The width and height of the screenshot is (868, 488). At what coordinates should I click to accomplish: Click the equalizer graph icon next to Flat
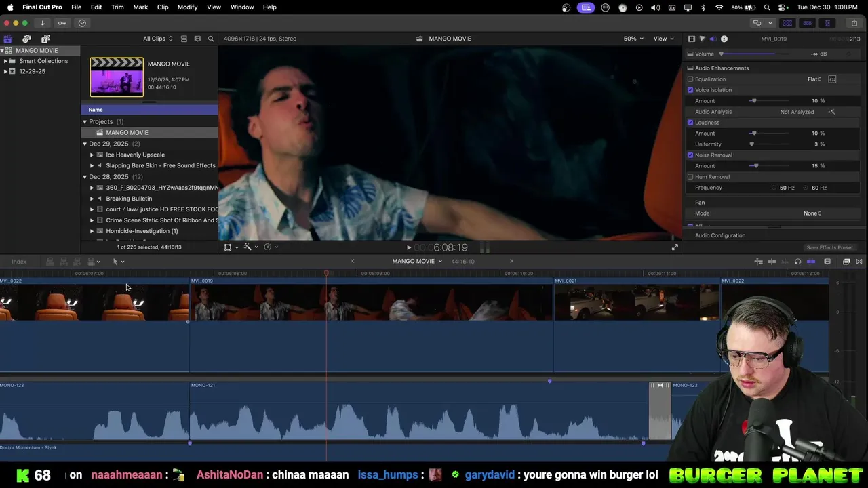[832, 79]
